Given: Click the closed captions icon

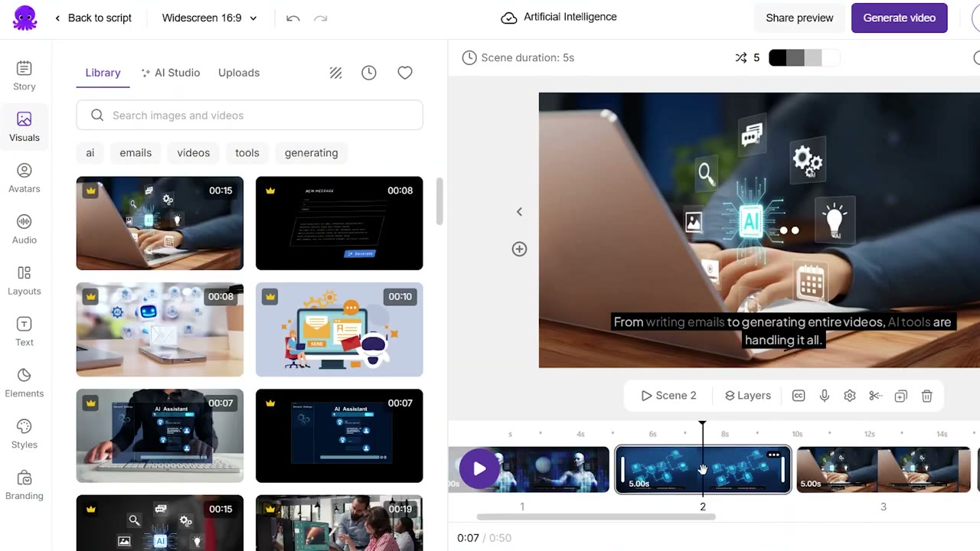Looking at the screenshot, I should coord(799,396).
